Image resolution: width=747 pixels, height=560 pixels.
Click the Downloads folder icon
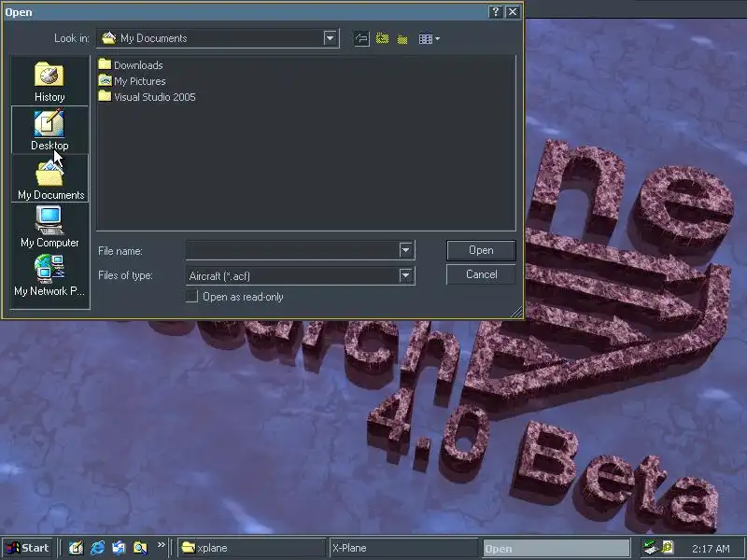click(105, 64)
